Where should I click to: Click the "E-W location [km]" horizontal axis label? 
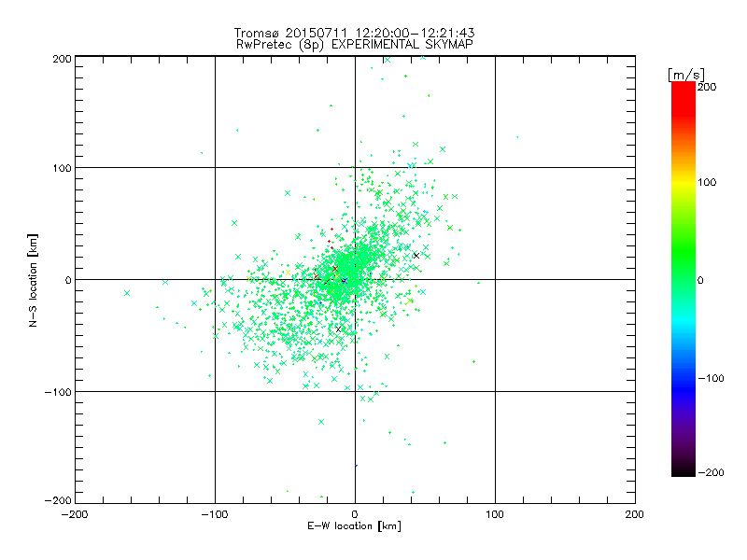click(355, 526)
